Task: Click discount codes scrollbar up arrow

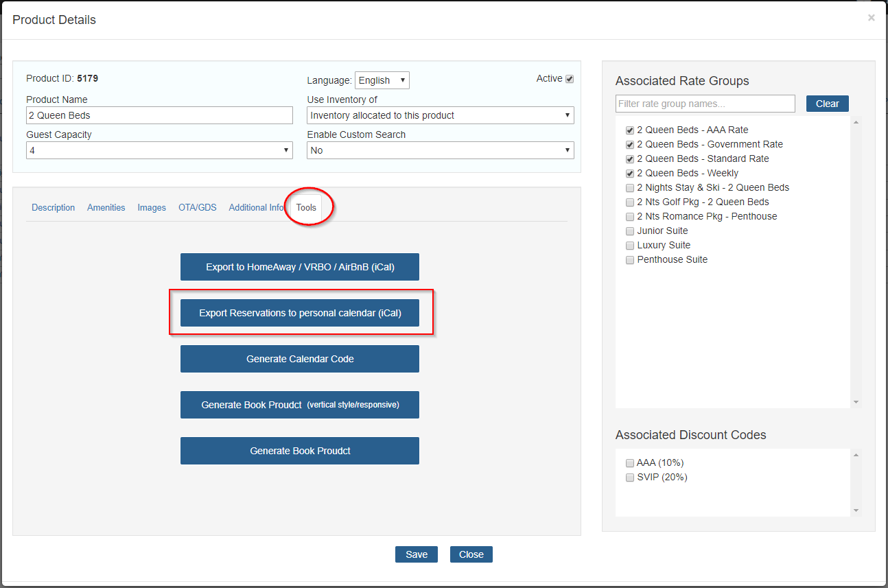Action: [856, 455]
